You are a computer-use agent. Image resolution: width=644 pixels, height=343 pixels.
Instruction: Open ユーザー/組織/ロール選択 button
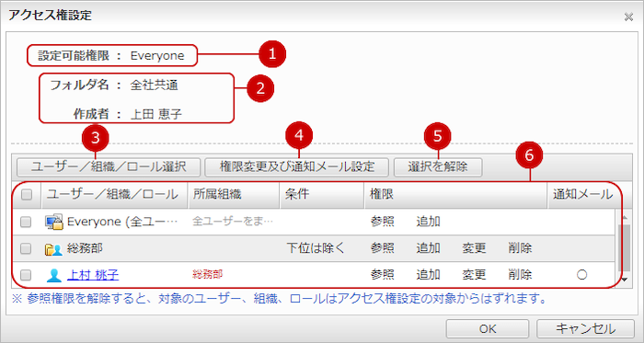[x=109, y=167]
